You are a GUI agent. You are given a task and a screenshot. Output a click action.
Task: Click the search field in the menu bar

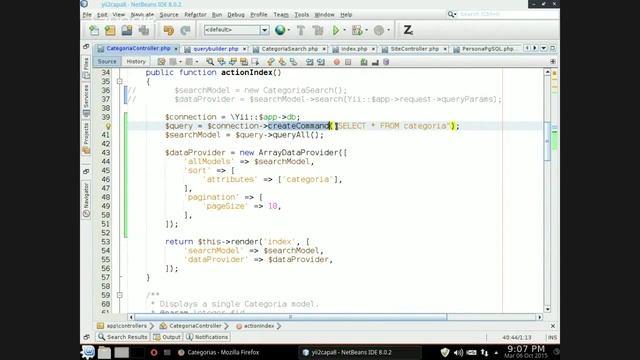pos(508,14)
